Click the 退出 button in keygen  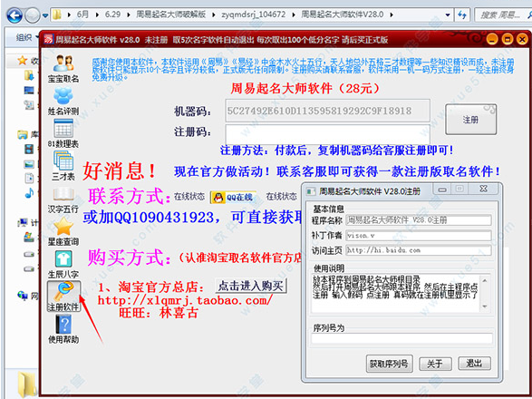[x=474, y=364]
